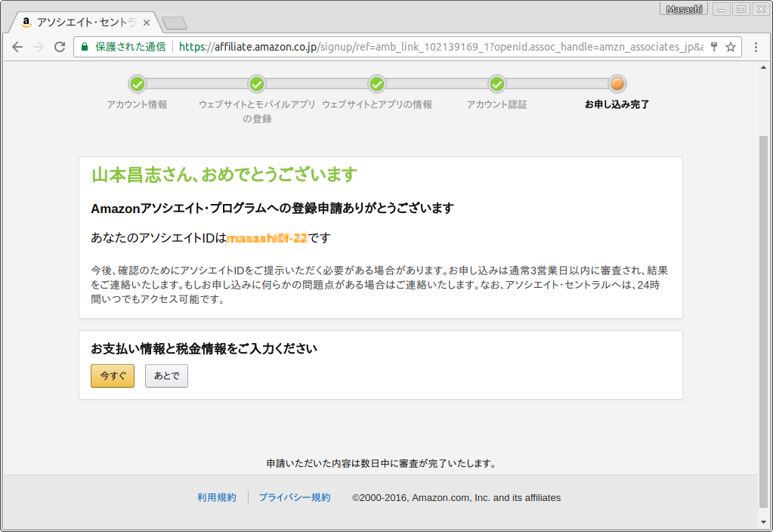The width and height of the screenshot is (773, 532).
Task: Click the scrollbar up arrow
Action: click(x=764, y=67)
